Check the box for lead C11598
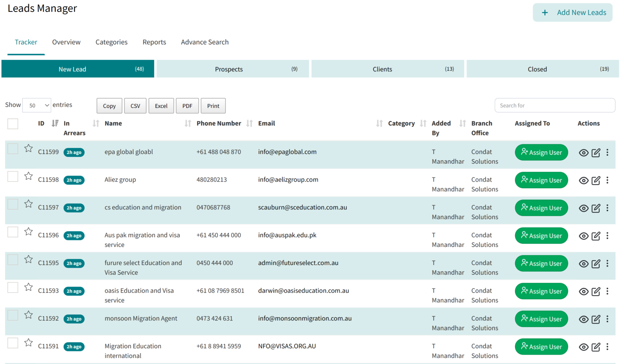This screenshot has height=364, width=623. click(x=13, y=177)
